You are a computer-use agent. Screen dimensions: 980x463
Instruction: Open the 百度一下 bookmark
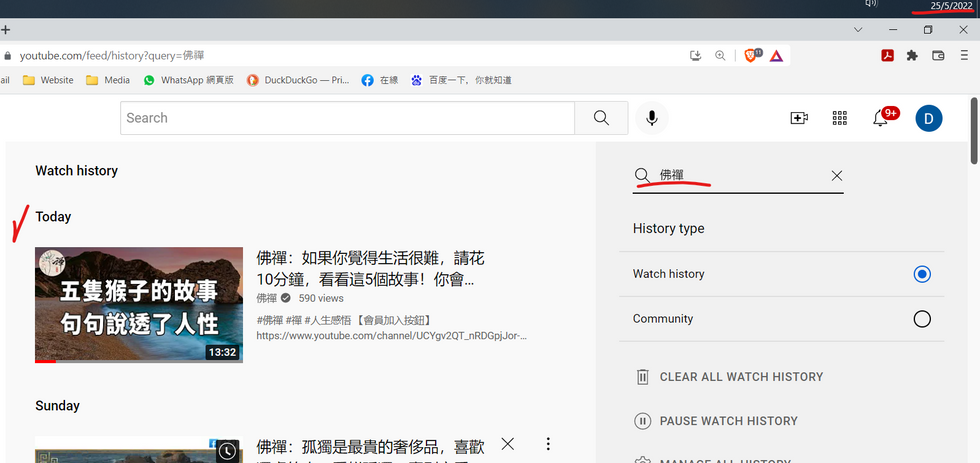tap(461, 80)
